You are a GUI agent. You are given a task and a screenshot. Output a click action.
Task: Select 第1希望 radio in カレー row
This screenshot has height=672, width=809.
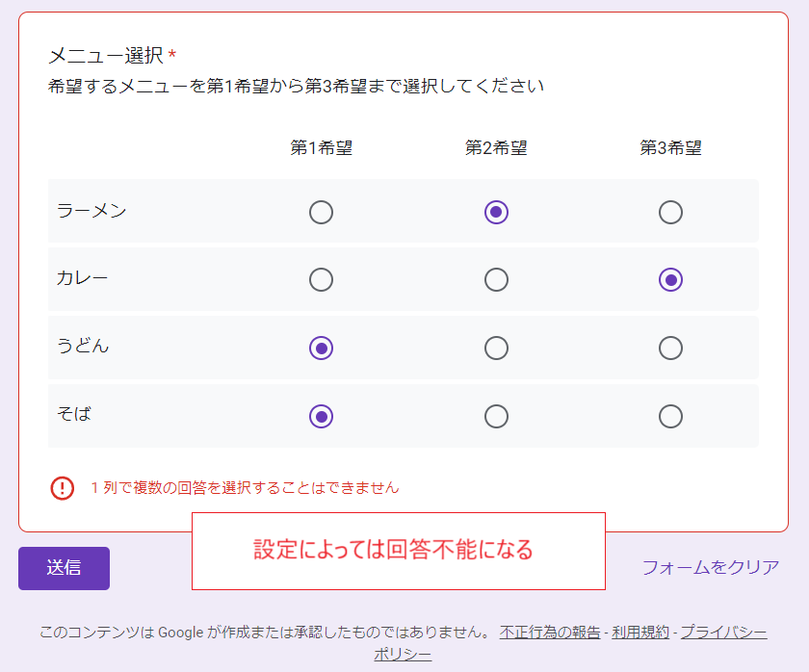322,280
